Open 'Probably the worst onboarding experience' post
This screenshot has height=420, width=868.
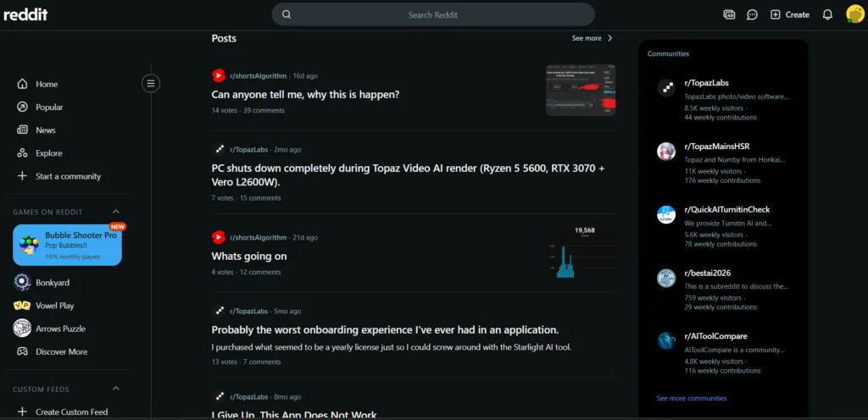coord(386,330)
